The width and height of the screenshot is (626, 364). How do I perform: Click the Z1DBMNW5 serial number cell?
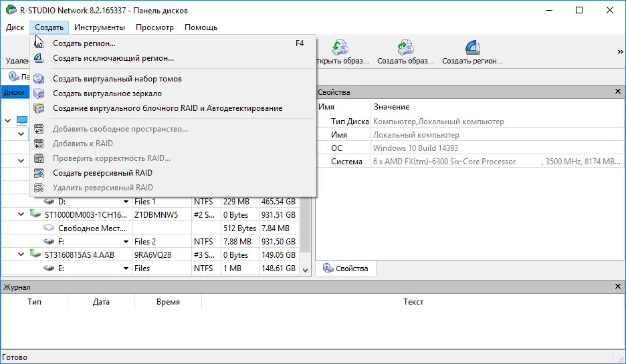pyautogui.click(x=161, y=215)
